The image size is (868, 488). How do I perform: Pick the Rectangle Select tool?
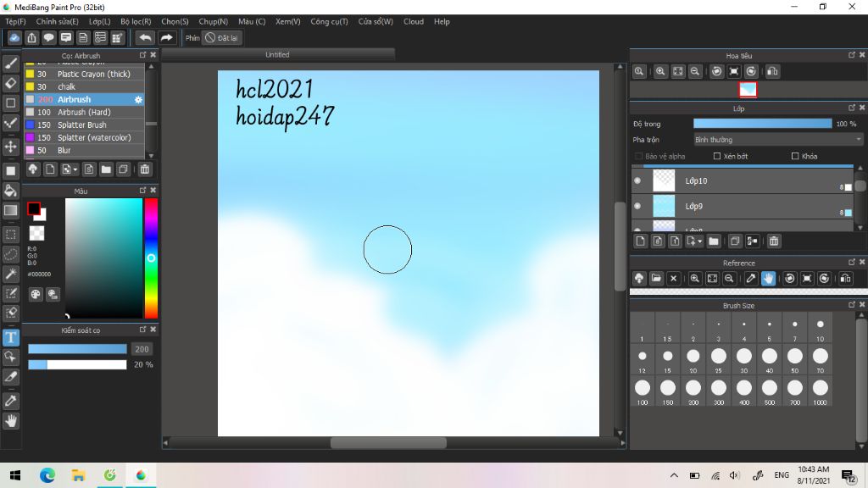pos(10,235)
